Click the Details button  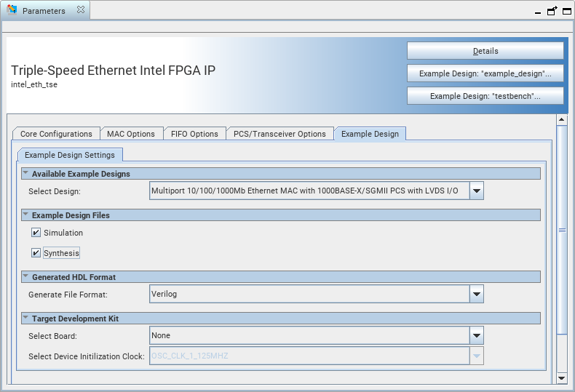[485, 51]
